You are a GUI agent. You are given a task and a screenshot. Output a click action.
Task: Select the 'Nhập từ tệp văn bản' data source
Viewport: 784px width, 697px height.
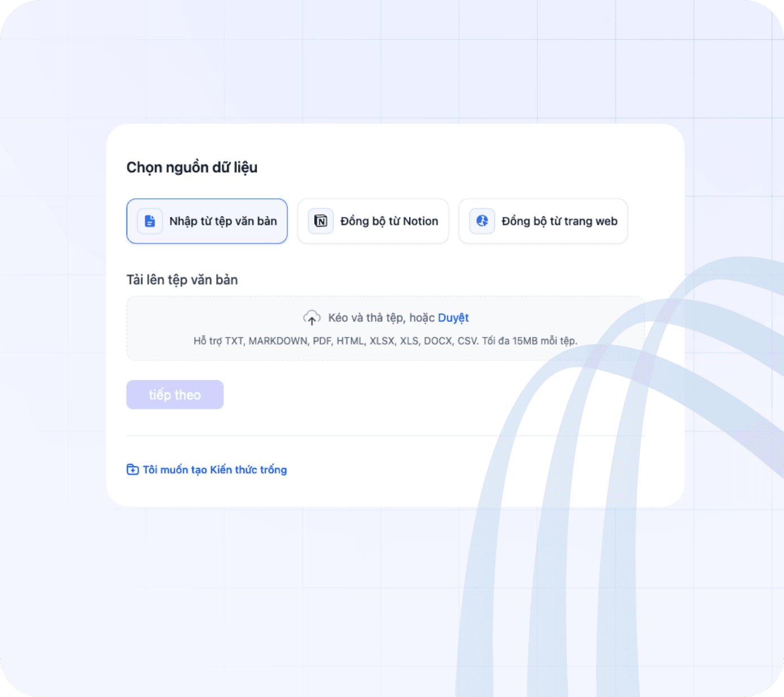207,221
